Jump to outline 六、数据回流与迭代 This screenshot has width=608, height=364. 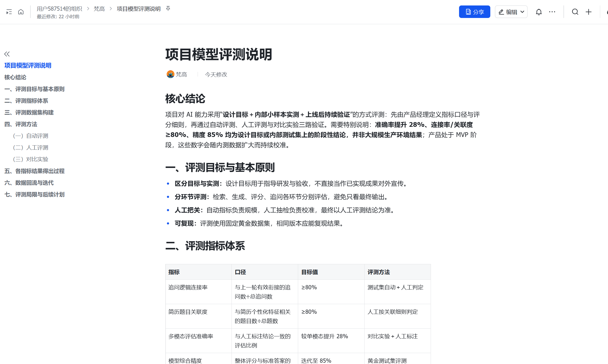[x=29, y=183]
